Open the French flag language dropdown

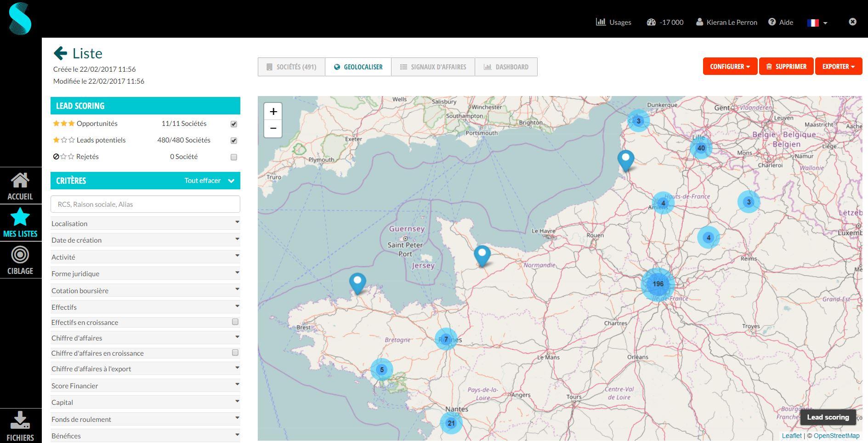pos(817,22)
